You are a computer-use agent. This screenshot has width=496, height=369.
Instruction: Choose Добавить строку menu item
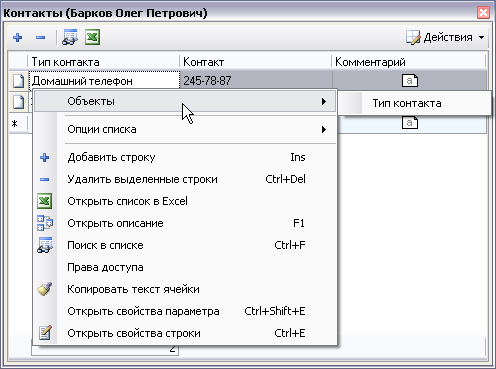(x=185, y=157)
